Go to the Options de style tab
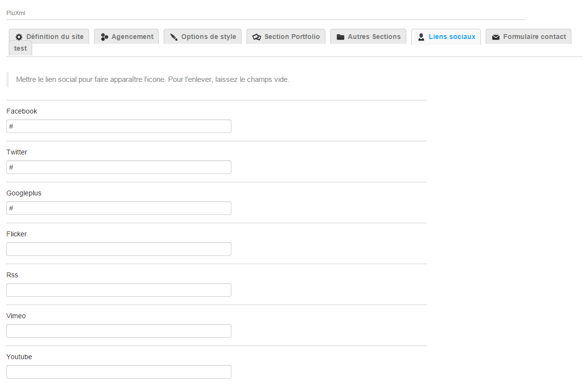This screenshot has width=588, height=385. pos(209,37)
